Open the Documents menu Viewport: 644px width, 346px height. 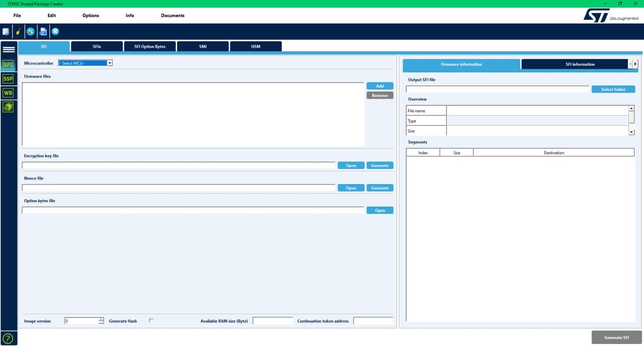173,16
